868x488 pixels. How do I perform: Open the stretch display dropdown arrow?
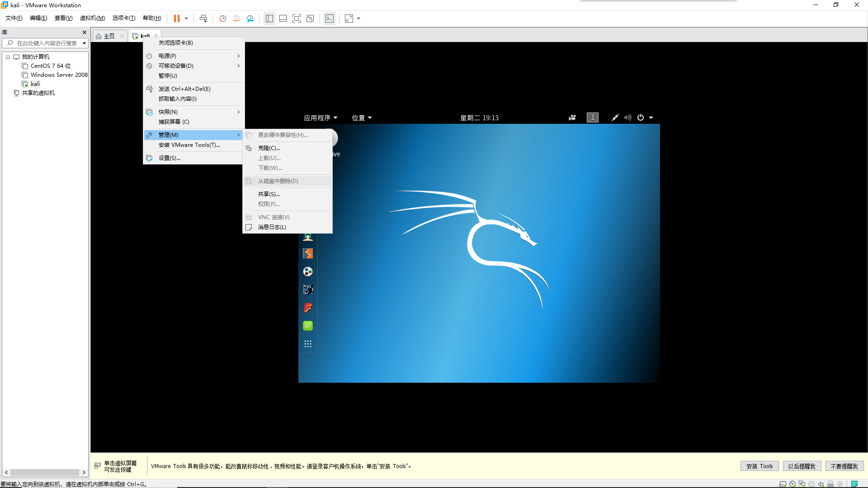tap(359, 19)
